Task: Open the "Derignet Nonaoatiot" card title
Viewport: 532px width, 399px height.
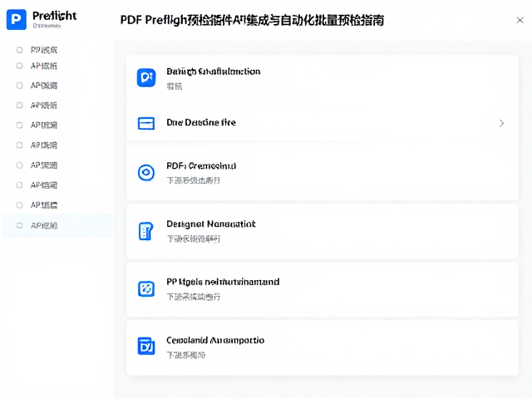Action: click(x=210, y=224)
